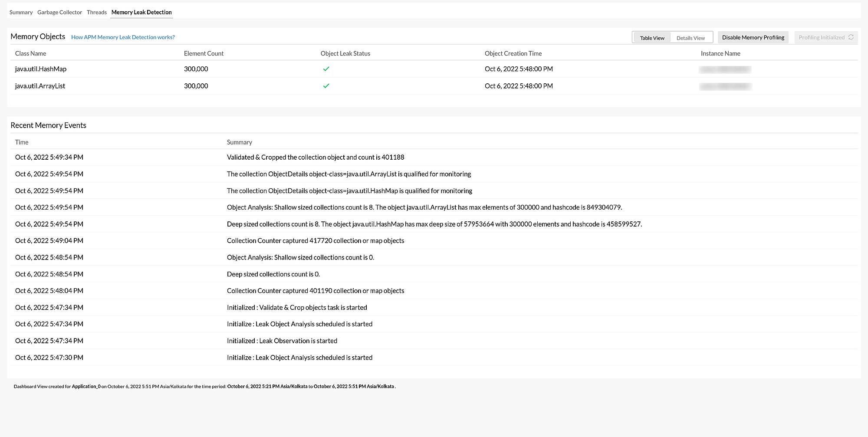Select the Threads tab
Screen dimensions: 868x437
pyautogui.click(x=96, y=12)
